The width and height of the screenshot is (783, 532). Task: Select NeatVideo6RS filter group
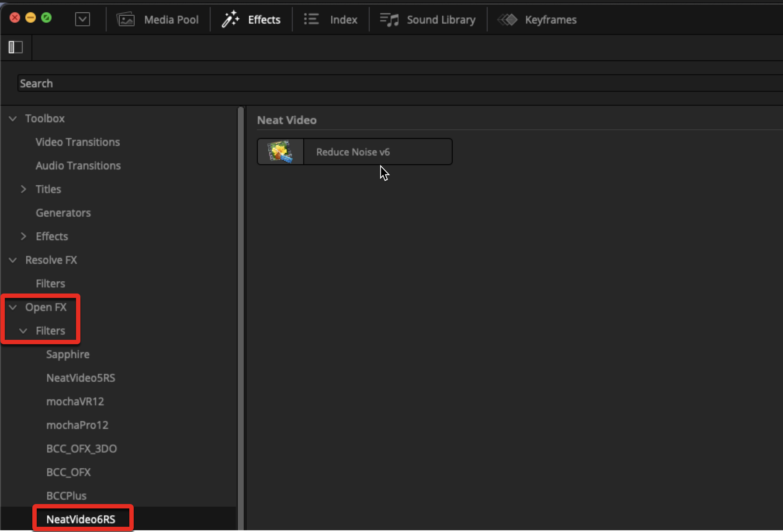pyautogui.click(x=81, y=519)
